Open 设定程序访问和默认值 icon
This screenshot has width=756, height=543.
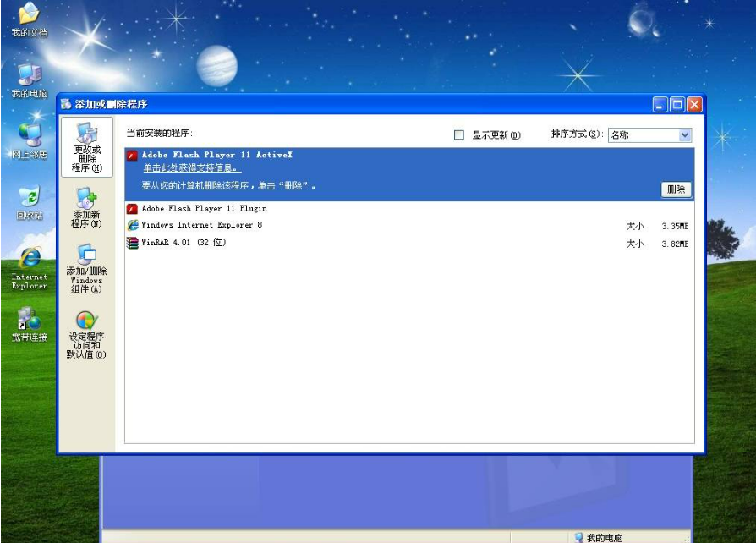coord(87,335)
